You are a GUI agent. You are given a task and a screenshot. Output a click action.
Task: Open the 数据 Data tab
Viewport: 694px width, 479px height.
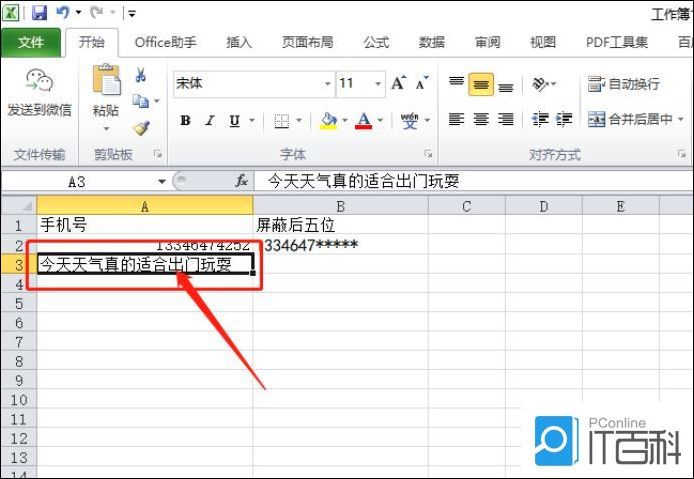pos(432,42)
